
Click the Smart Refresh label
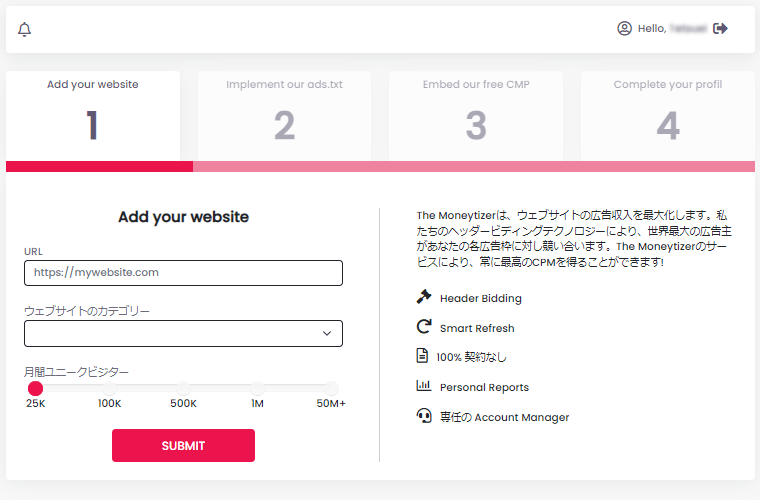point(477,328)
